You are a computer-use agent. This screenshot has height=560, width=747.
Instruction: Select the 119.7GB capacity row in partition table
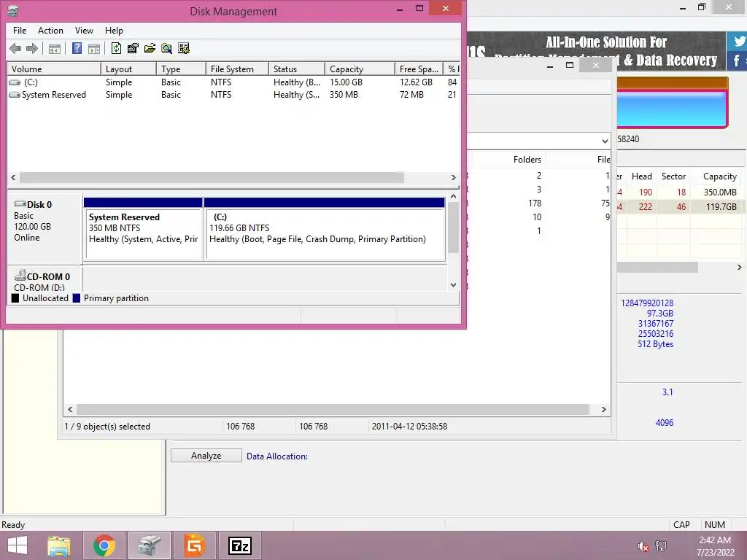point(681,206)
